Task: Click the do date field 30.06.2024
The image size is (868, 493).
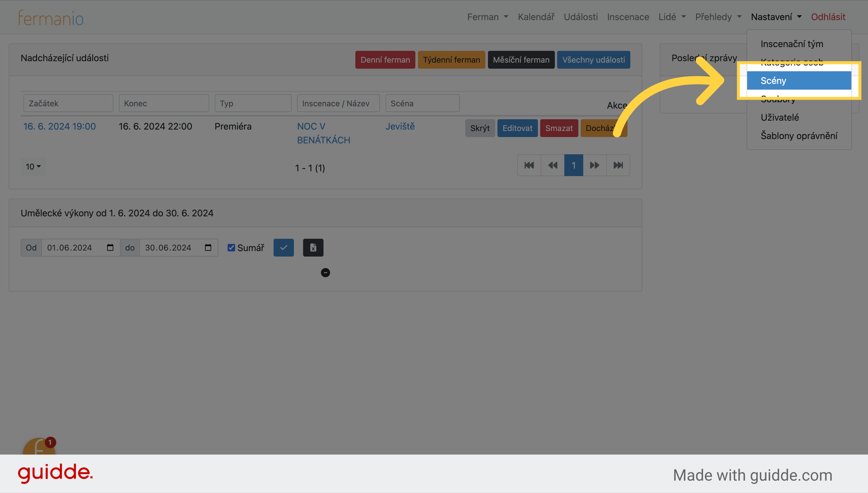Action: (x=179, y=248)
